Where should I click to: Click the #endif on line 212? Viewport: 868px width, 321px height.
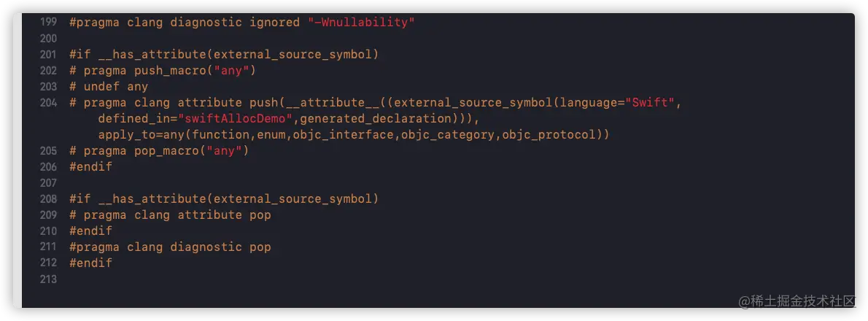(90, 263)
